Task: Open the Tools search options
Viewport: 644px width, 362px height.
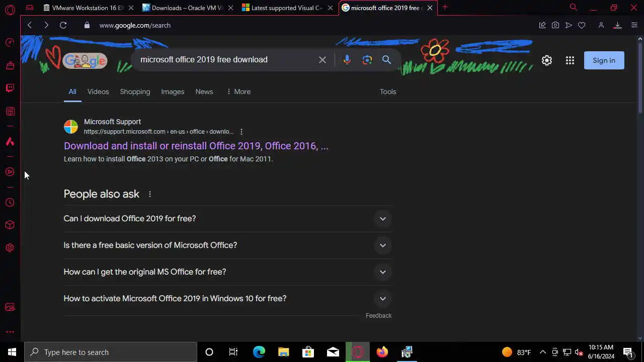Action: coord(388,92)
